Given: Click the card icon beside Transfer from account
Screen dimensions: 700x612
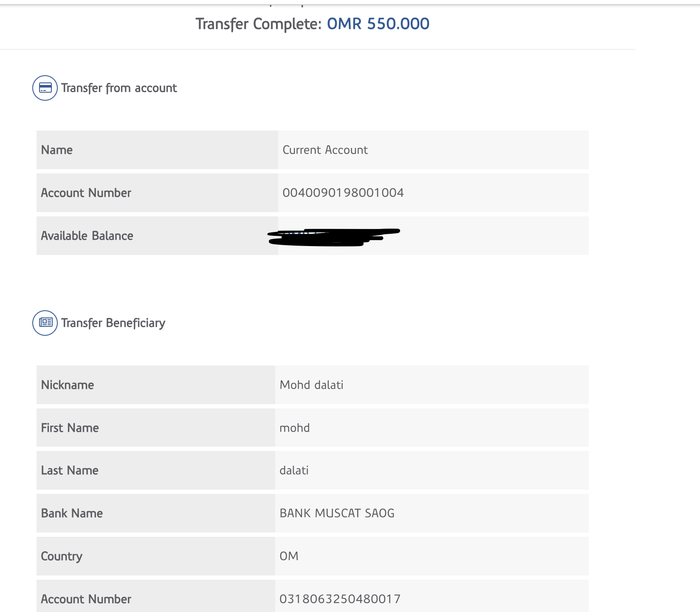Looking at the screenshot, I should [45, 88].
